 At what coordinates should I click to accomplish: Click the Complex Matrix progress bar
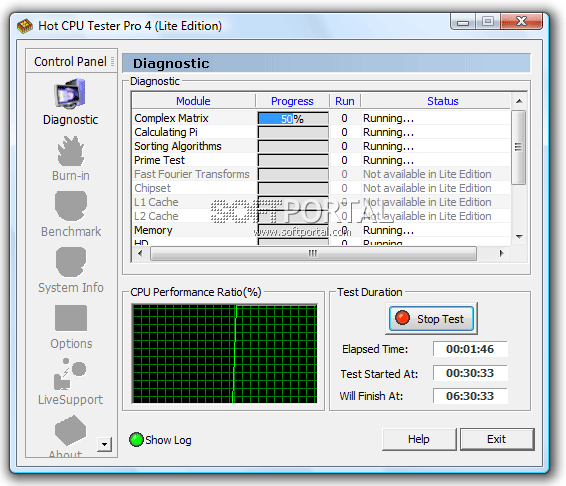coord(293,118)
